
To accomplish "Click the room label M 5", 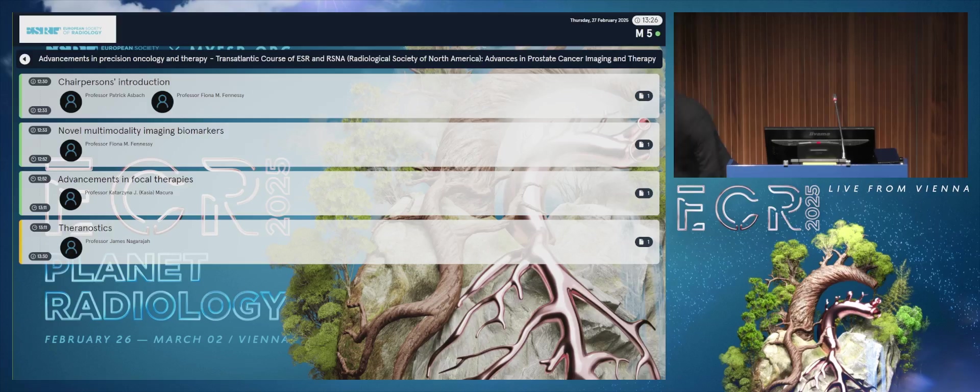I will (644, 34).
